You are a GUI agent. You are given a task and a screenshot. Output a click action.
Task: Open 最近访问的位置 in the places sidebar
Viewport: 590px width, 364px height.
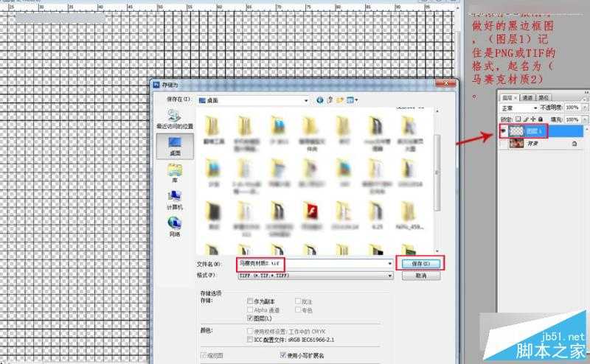[x=175, y=119]
